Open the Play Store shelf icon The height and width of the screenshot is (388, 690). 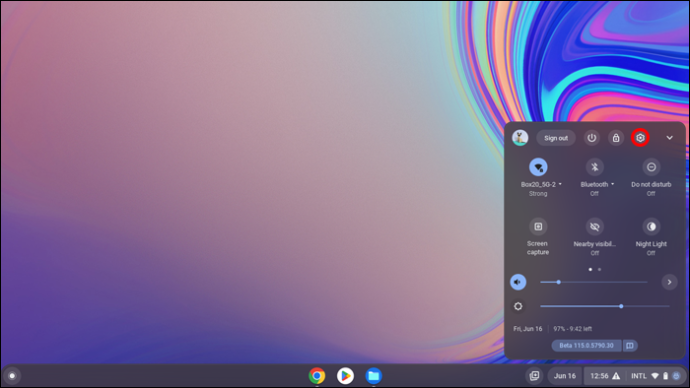(x=345, y=376)
